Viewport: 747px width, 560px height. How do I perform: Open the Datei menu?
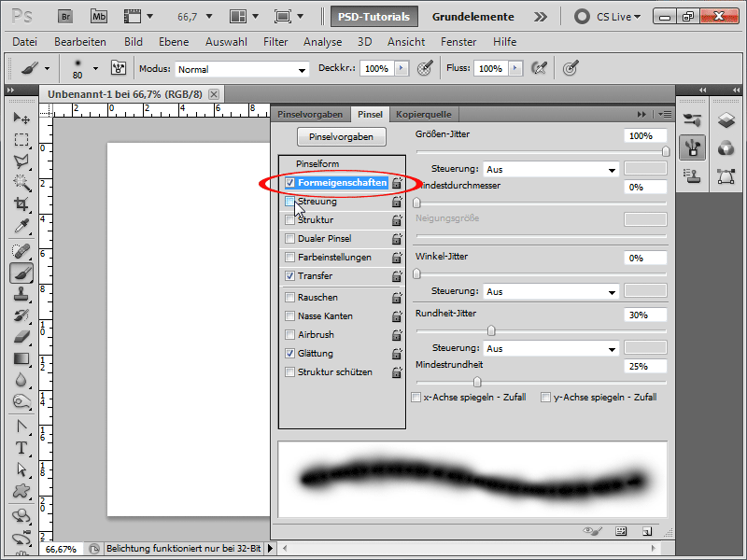(x=25, y=42)
